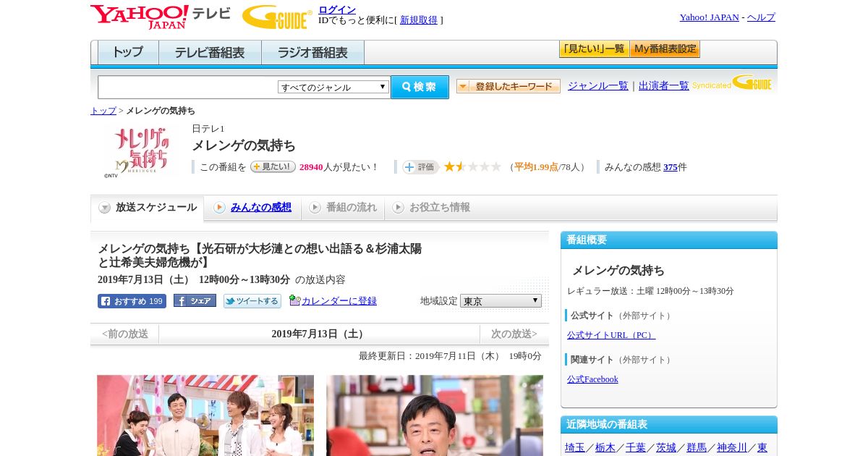868x456 pixels.
Task: Set rating at the first star
Action: (x=449, y=166)
